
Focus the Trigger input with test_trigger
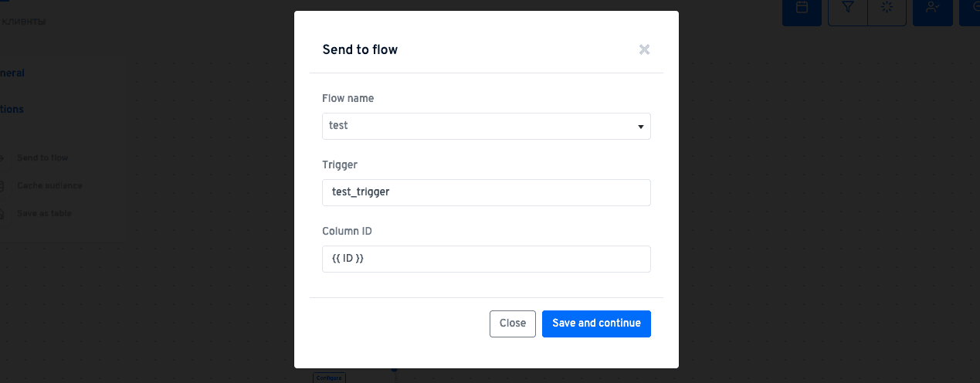pyautogui.click(x=486, y=192)
